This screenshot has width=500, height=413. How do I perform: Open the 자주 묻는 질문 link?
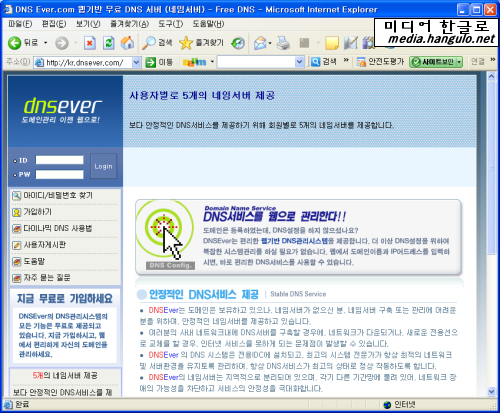[x=47, y=278]
